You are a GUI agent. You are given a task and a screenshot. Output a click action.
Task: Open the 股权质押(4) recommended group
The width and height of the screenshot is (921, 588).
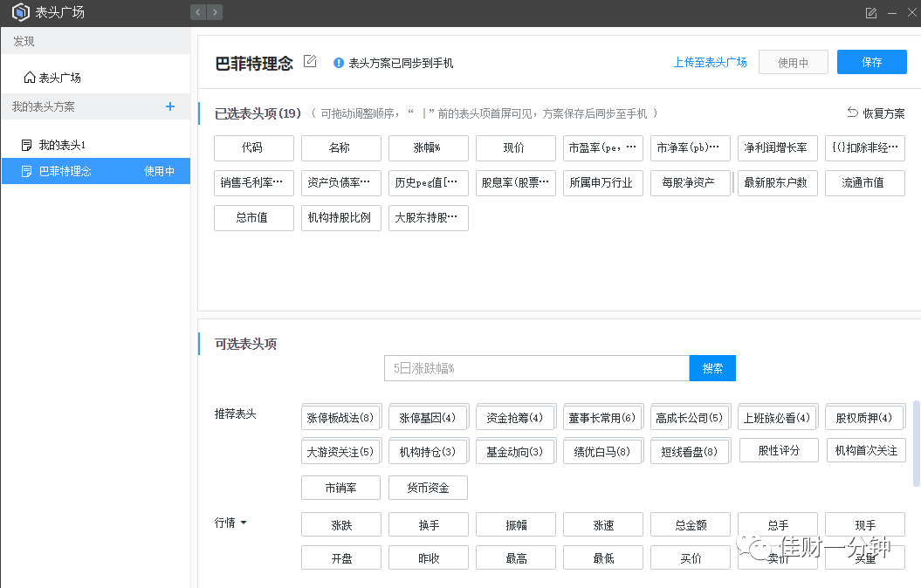[864, 417]
